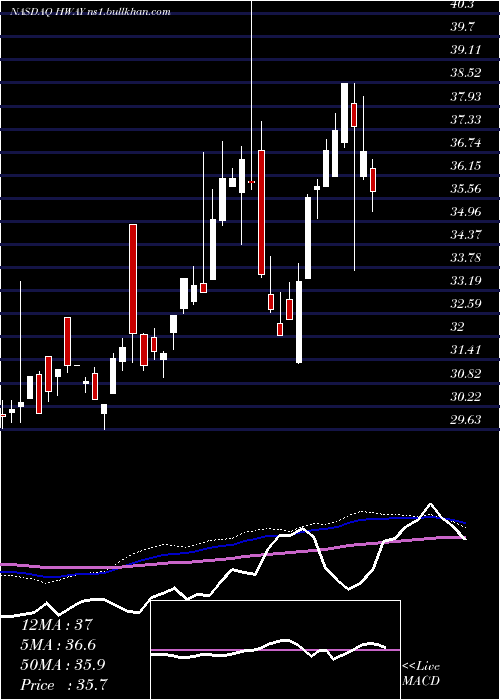The height and width of the screenshot is (700, 500).
Task: Click the Live MACD inset chart
Action: (275, 650)
